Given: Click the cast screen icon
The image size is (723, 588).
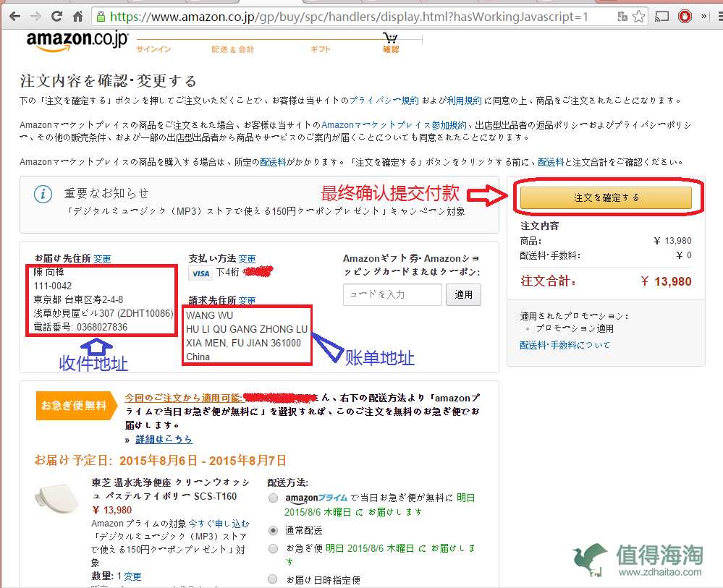Looking at the screenshot, I should point(661,17).
